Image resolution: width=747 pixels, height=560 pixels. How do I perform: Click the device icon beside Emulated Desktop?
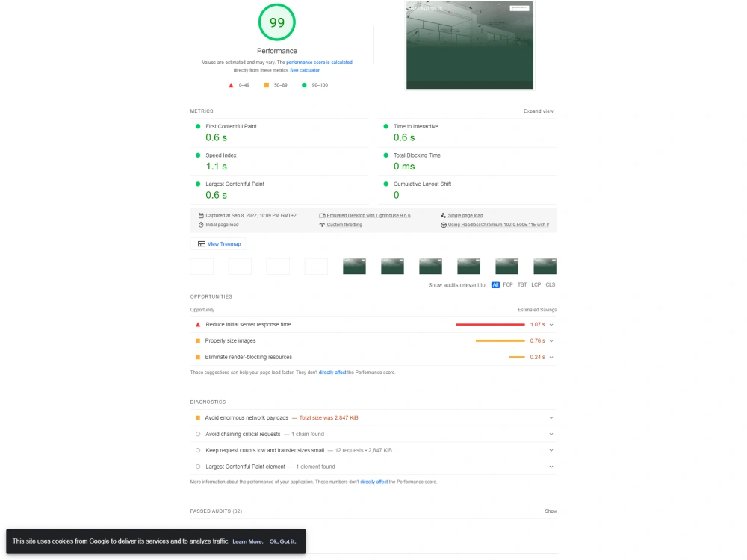tap(322, 215)
